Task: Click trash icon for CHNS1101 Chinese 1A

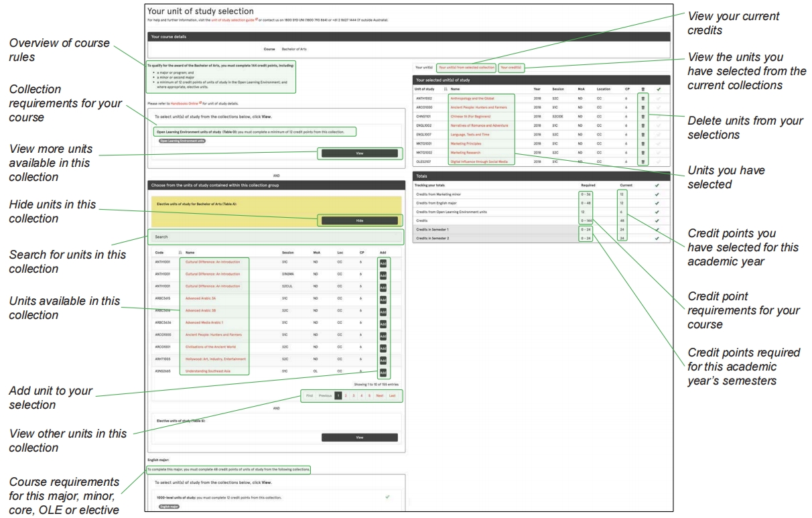Action: pos(642,116)
